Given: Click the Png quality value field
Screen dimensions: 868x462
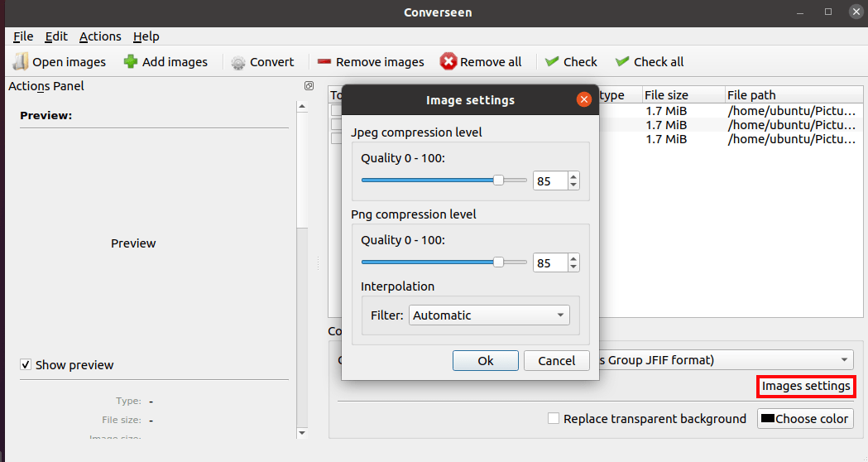Looking at the screenshot, I should point(550,263).
